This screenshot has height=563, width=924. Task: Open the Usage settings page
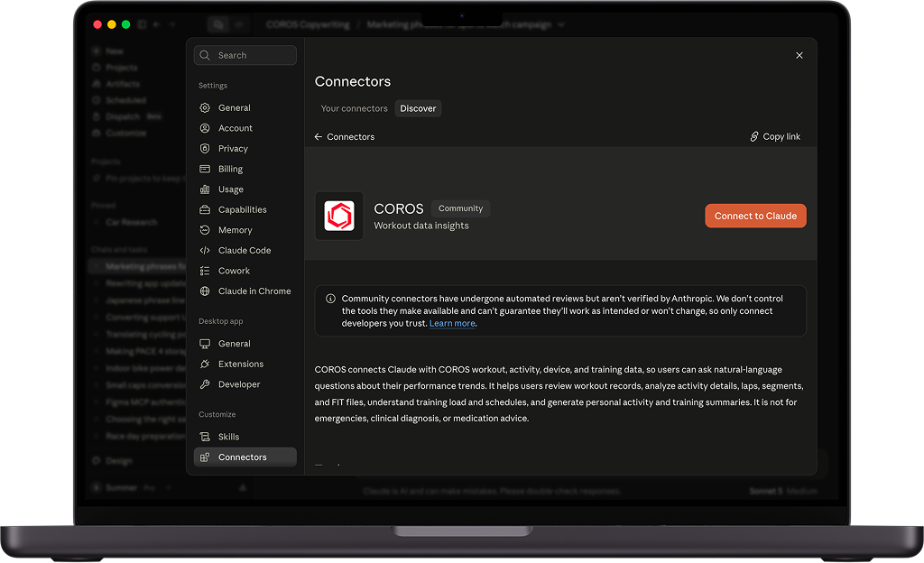pyautogui.click(x=245, y=189)
